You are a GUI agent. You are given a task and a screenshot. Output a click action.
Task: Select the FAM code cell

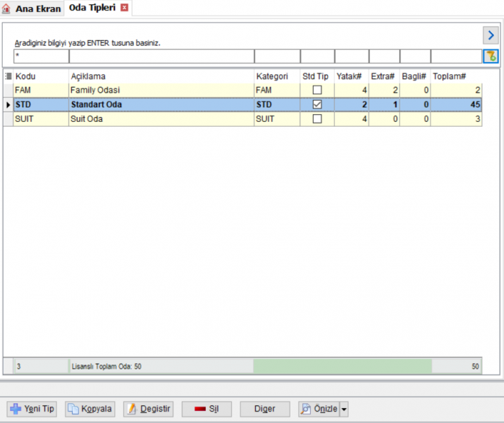pos(41,90)
